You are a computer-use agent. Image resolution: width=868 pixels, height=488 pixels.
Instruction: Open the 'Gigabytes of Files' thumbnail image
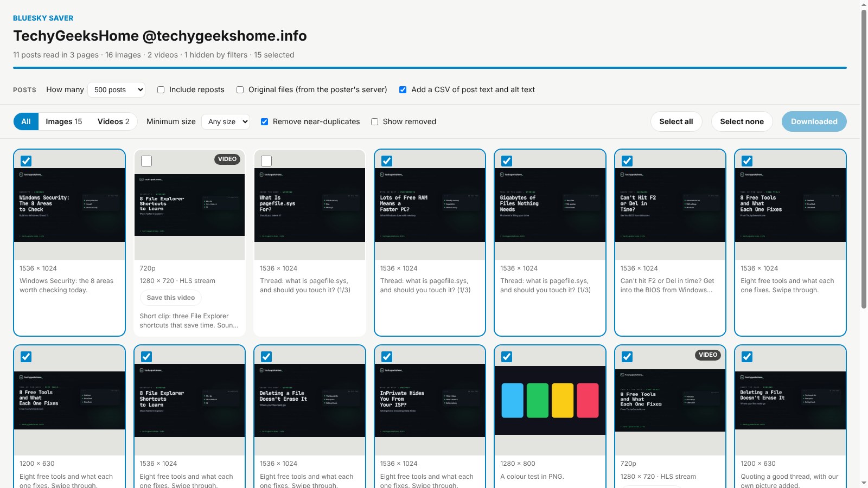(550, 205)
